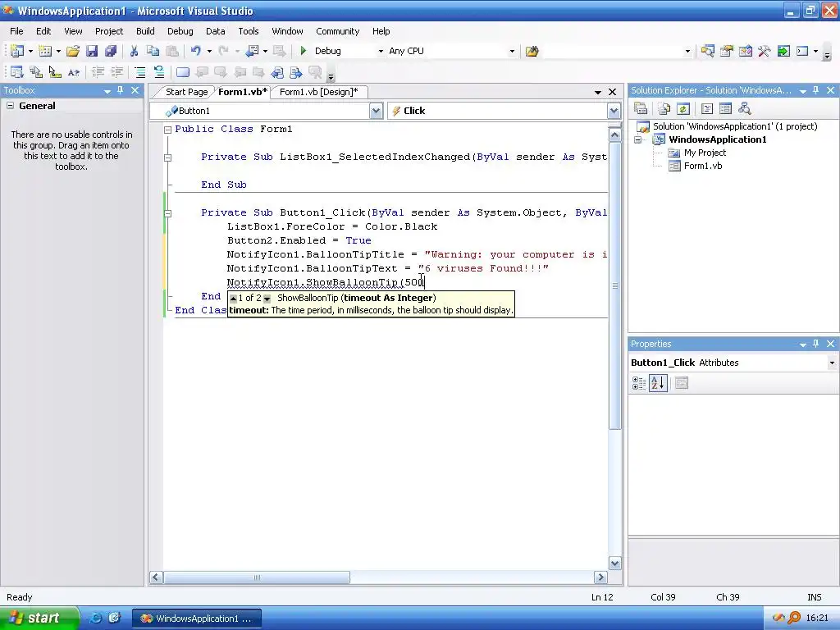Screen dimensions: 840x630
Task: Collapse the Public Class Form1 region
Action: tap(167, 130)
